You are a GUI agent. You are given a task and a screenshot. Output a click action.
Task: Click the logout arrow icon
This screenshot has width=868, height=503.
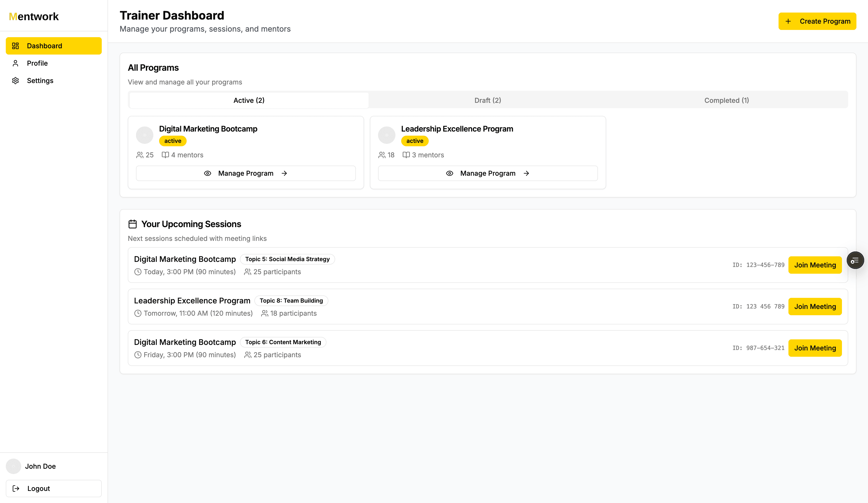[16, 488]
